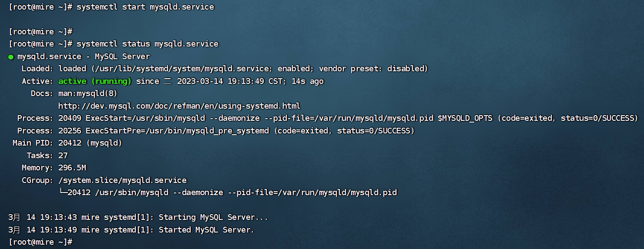Click the Main PID value 20412 (mysqld)

90,143
